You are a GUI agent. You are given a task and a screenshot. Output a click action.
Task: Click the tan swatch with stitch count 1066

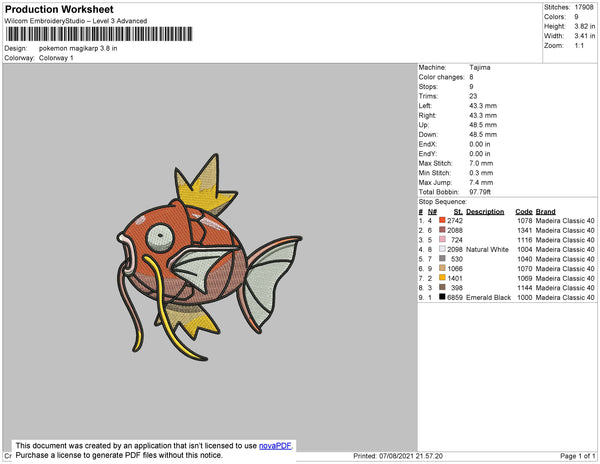(x=442, y=268)
